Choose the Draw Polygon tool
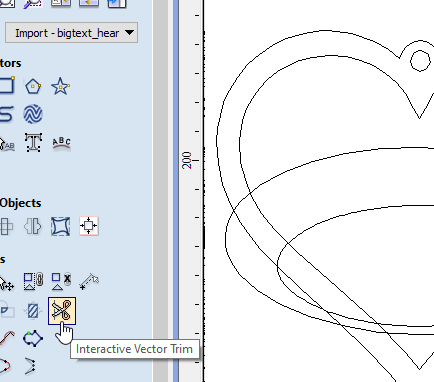The image size is (434, 382). [x=33, y=87]
